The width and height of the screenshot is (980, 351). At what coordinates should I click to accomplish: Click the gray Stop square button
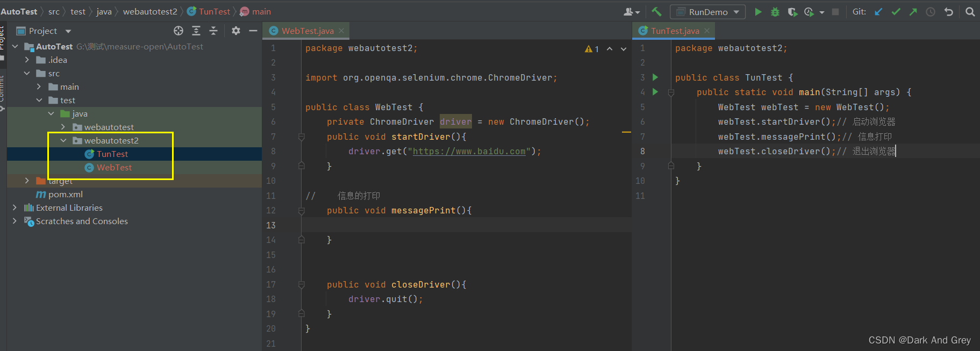tap(835, 12)
